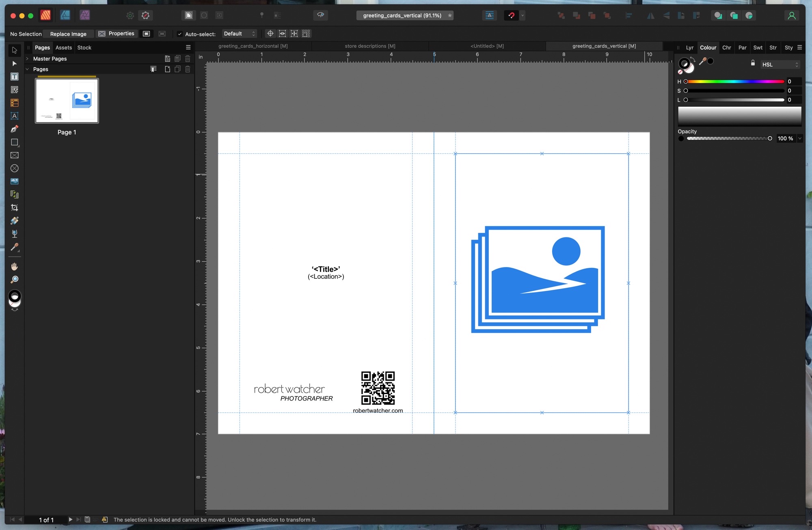Select the Pen tool
This screenshot has width=812, height=530.
(15, 129)
